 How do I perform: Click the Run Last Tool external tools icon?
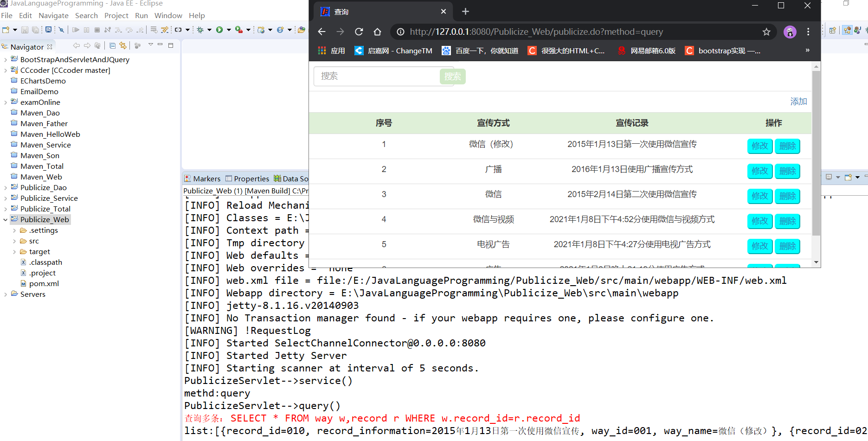pyautogui.click(x=239, y=30)
